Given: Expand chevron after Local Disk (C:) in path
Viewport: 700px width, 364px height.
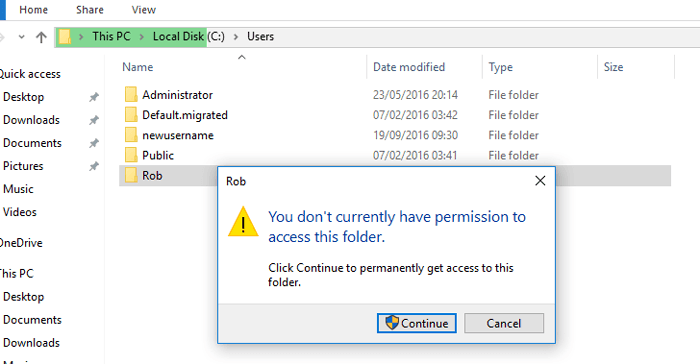Looking at the screenshot, I should pos(236,37).
